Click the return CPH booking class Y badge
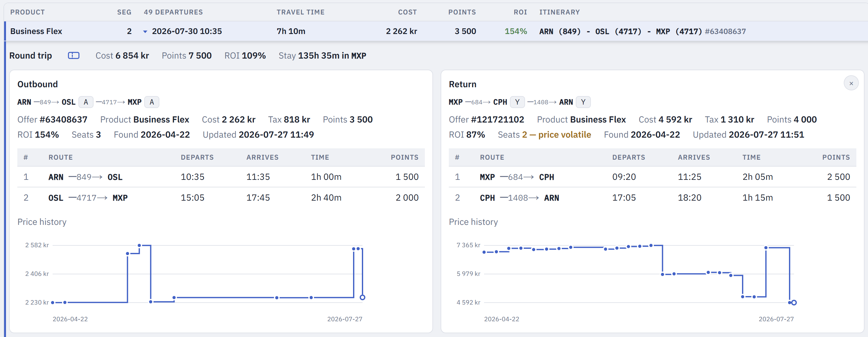 [x=517, y=102]
